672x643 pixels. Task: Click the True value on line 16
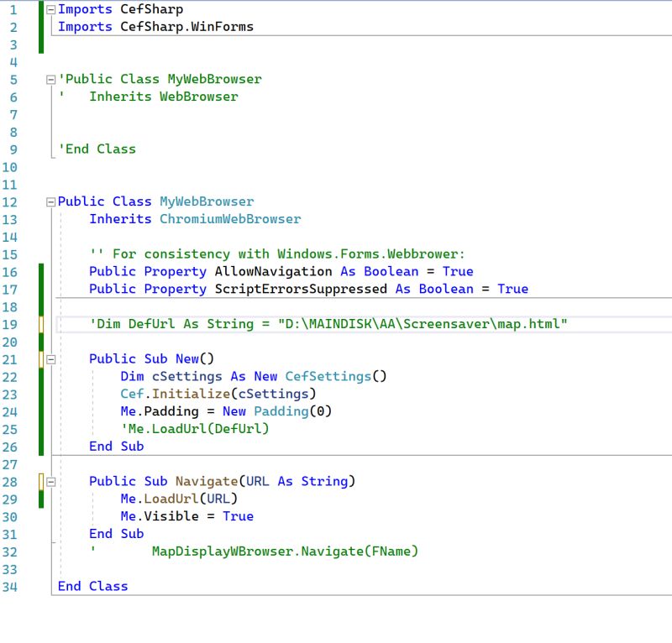pyautogui.click(x=462, y=271)
